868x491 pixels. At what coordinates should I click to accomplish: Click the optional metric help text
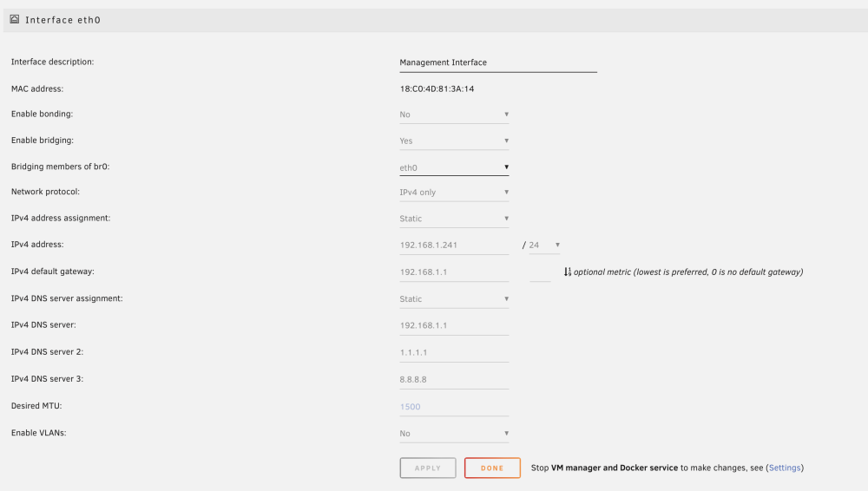(x=688, y=272)
